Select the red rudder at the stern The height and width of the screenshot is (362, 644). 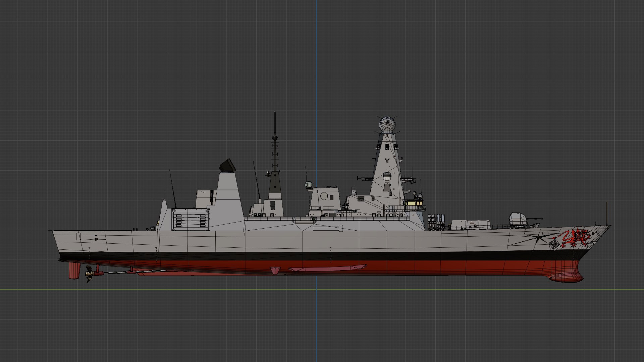point(74,270)
